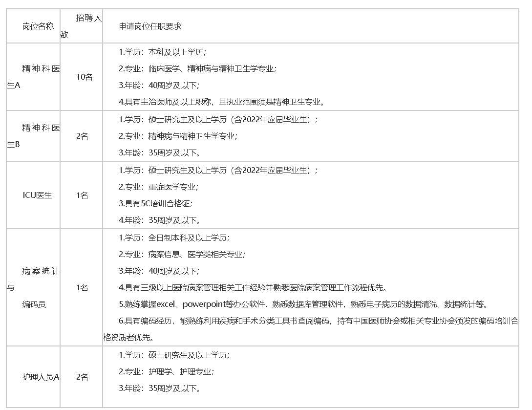Click the 1名 cell for ICU医生

82,195
